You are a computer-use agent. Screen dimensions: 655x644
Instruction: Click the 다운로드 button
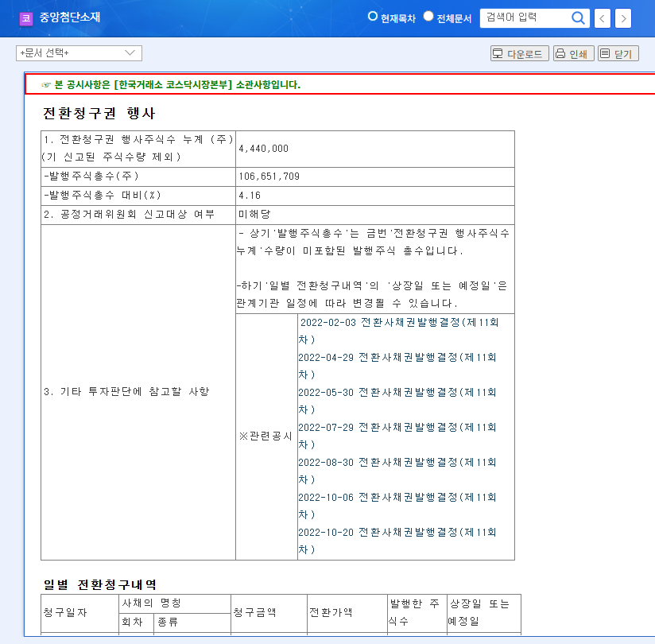[519, 53]
